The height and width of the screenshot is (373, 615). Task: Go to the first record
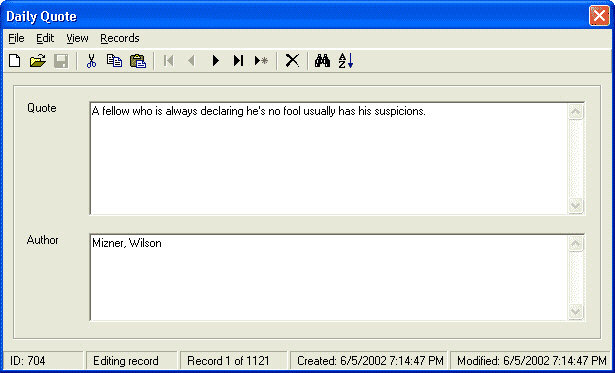pos(168,61)
